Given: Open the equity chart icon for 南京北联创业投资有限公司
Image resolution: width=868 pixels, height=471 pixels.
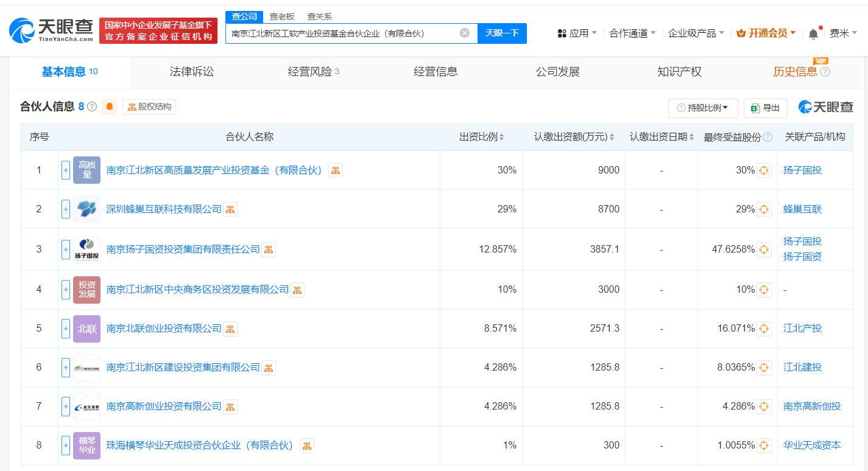Looking at the screenshot, I should coord(230,329).
